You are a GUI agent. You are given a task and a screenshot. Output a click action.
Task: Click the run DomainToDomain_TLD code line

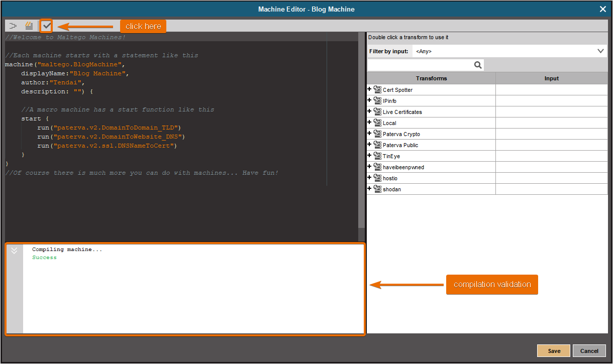(109, 128)
